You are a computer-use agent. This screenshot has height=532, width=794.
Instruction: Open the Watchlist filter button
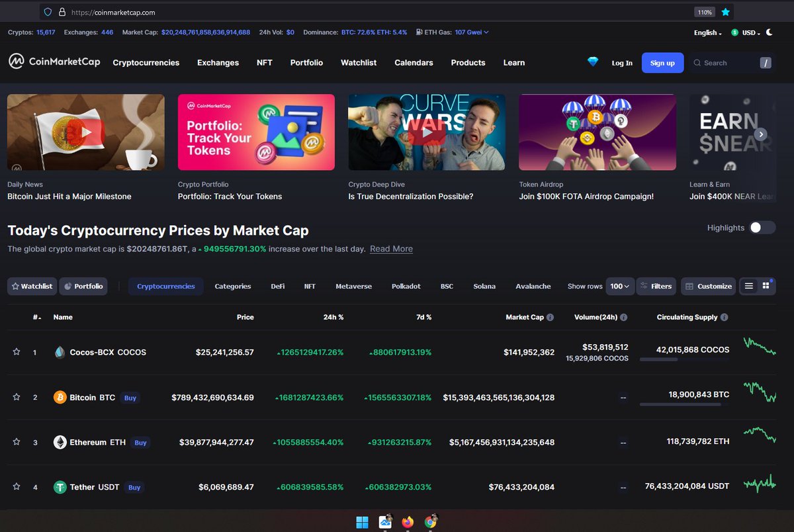[32, 286]
